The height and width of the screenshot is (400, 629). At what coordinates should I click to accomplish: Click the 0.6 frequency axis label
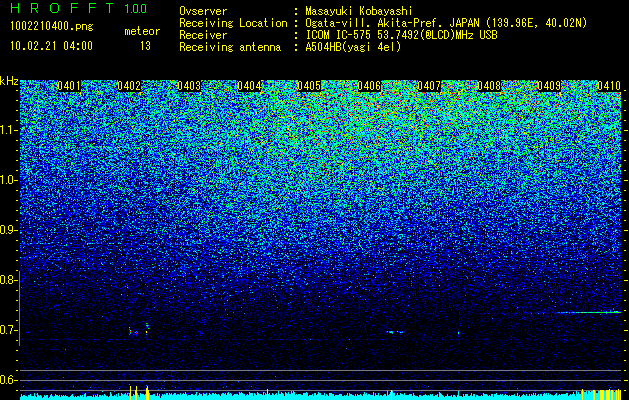pos(7,380)
